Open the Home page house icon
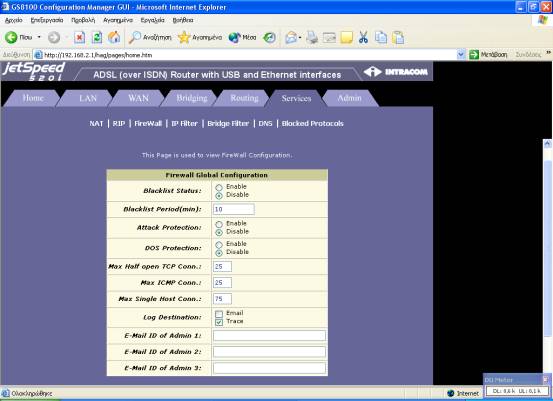Screen dimensions: 553x401 (114, 37)
